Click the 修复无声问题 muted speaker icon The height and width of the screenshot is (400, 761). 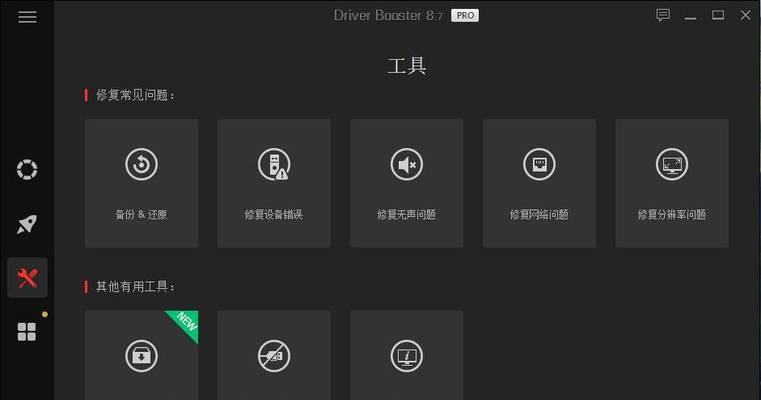point(407,164)
